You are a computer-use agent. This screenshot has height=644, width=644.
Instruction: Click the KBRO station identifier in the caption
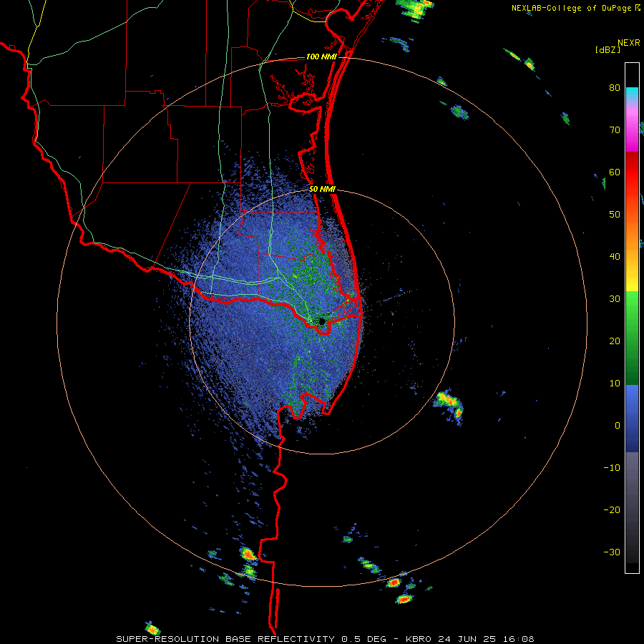(x=419, y=639)
